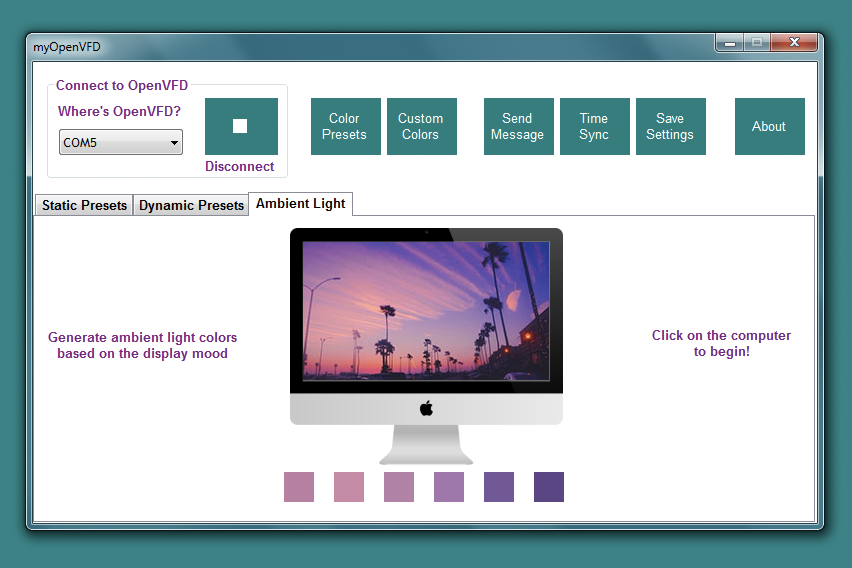852x568 pixels.
Task: Click the 'Where's OpenVFD?' label
Action: coord(119,111)
